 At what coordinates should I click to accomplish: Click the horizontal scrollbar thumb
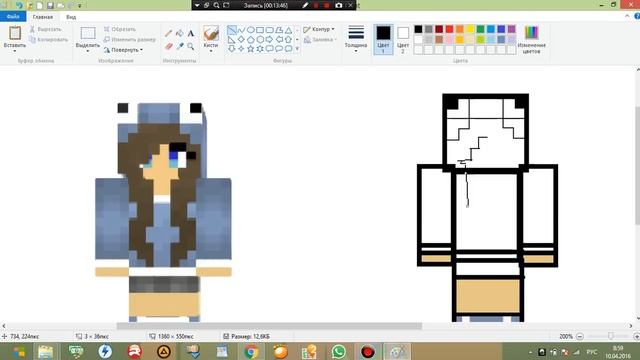269,326
